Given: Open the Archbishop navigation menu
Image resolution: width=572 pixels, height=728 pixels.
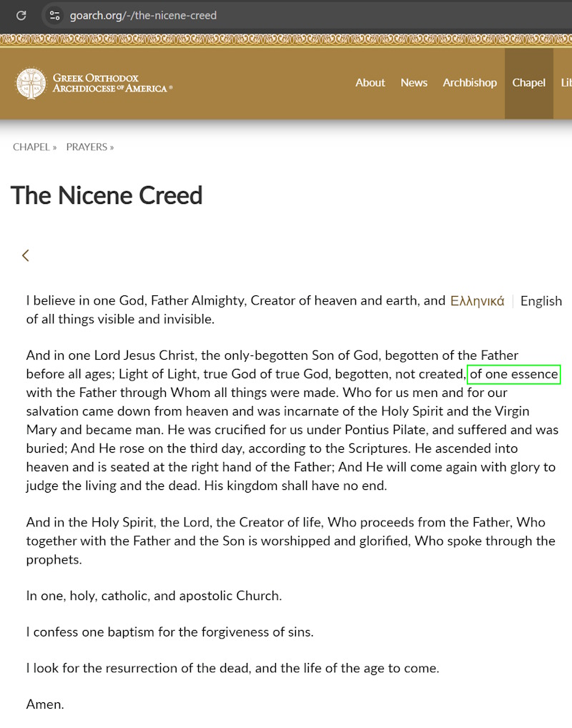Looking at the screenshot, I should [470, 82].
